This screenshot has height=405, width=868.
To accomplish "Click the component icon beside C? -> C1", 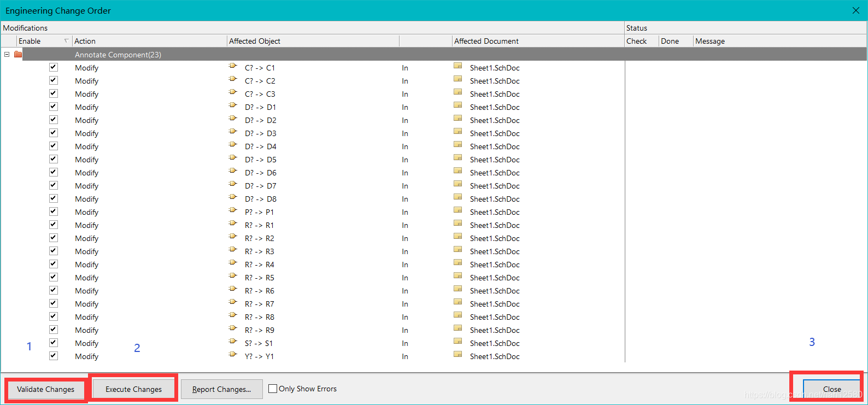I will point(233,66).
